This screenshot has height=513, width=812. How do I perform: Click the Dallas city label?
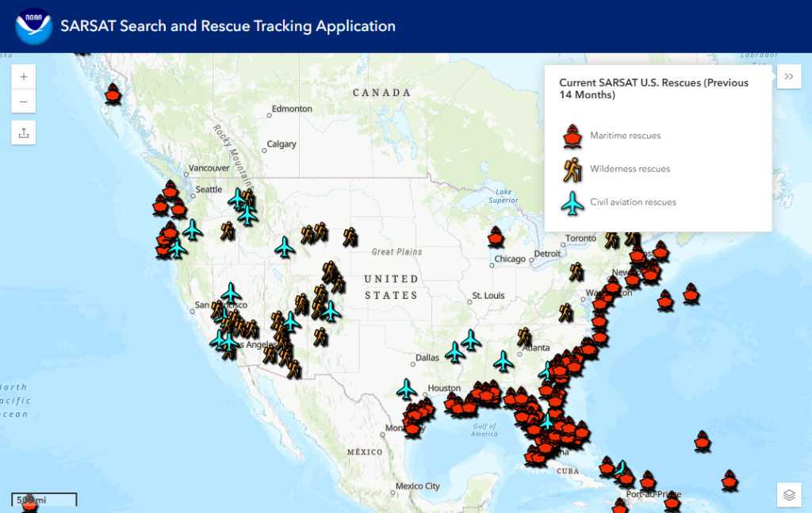point(427,358)
